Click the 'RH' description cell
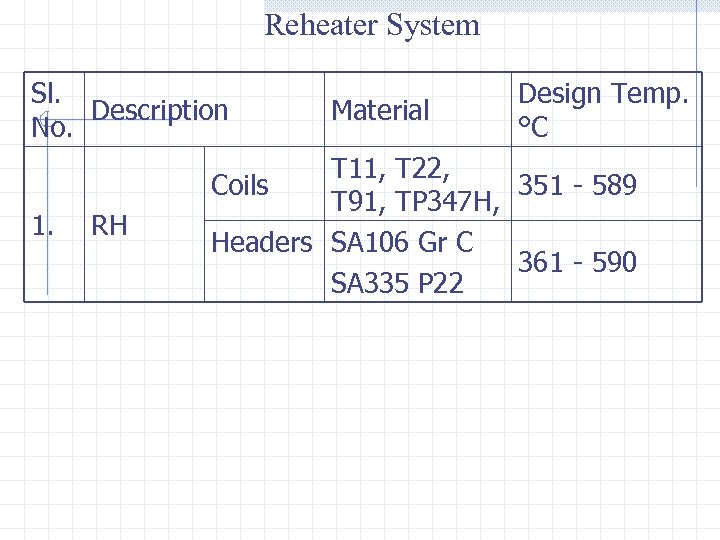The width and height of the screenshot is (720, 540). pos(145,225)
